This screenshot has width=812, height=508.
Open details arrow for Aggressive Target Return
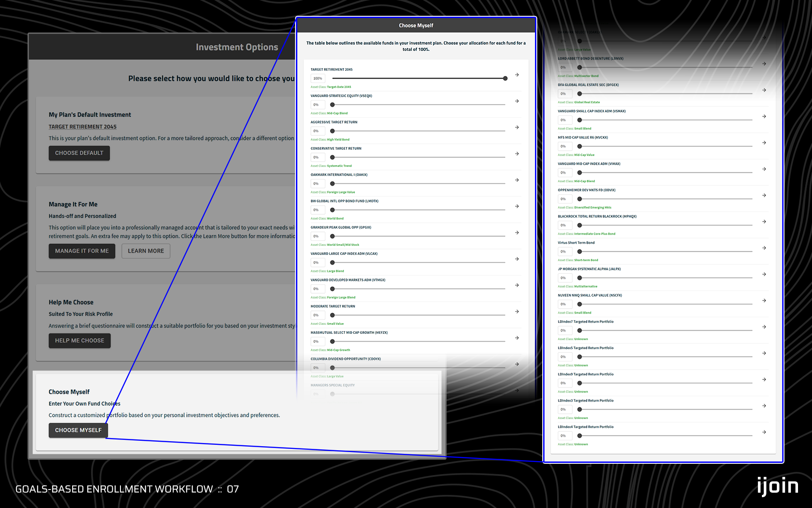point(517,127)
